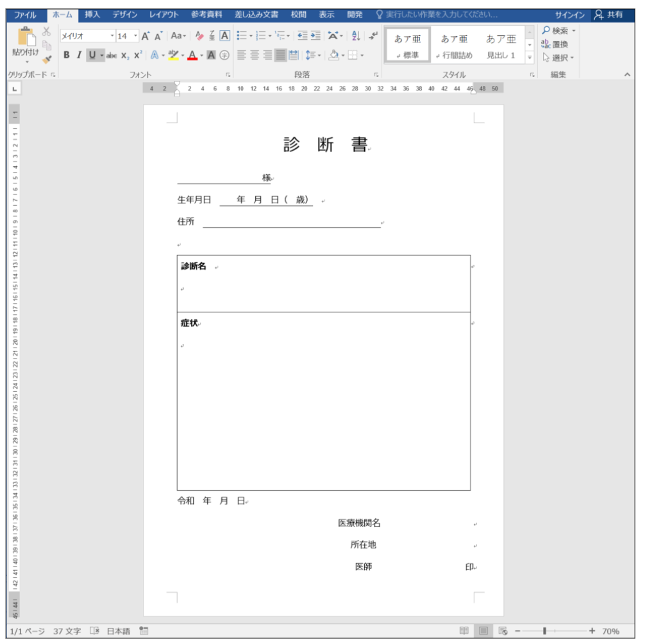Switch to the レイアウト tab
645x644 pixels.
pos(163,14)
